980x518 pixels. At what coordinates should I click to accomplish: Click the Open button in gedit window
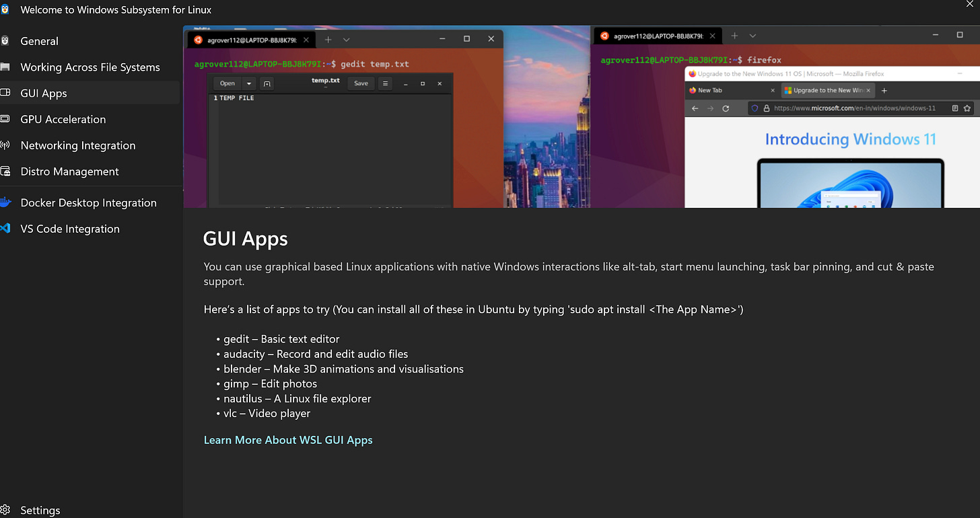click(x=228, y=83)
